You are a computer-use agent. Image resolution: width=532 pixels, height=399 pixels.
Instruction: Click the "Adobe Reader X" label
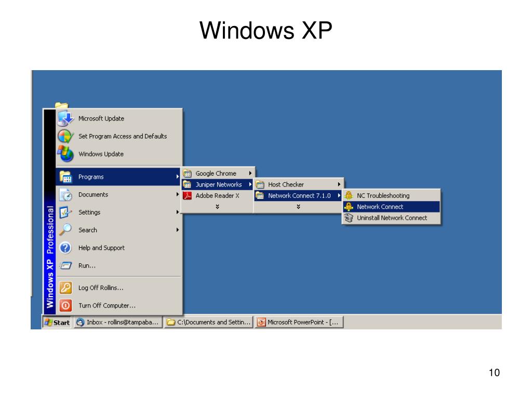point(218,196)
